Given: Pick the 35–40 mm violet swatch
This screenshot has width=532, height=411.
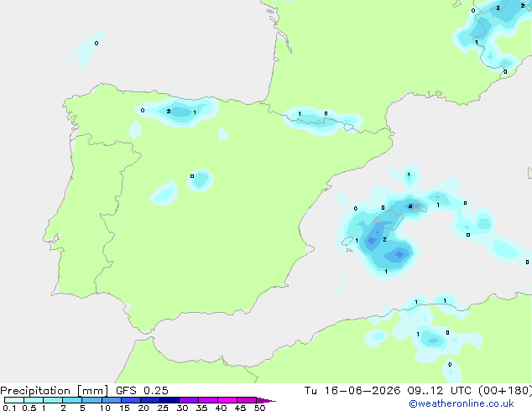Looking at the screenshot, I should [207, 400].
